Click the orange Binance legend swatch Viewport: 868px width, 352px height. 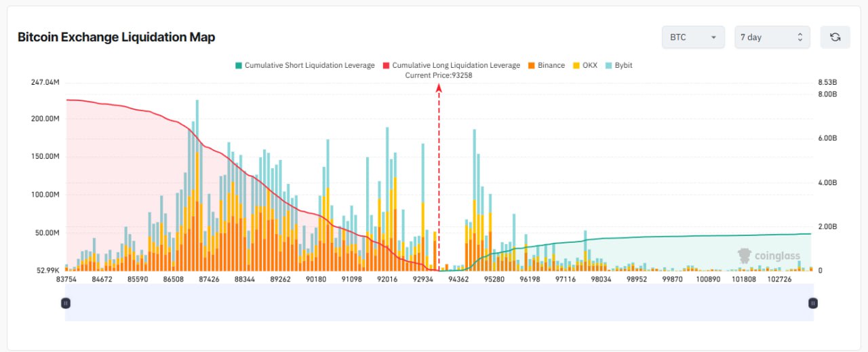click(531, 65)
